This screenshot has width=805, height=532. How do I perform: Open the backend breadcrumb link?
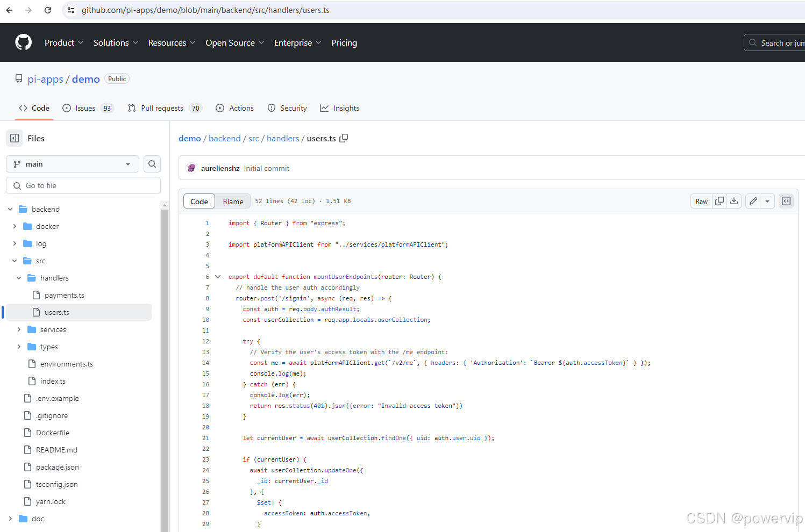[x=225, y=138]
